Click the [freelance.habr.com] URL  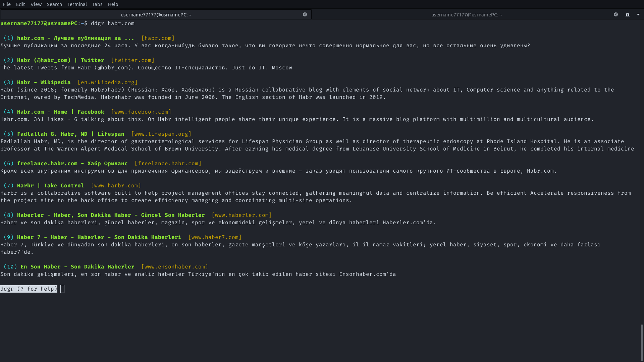168,164
